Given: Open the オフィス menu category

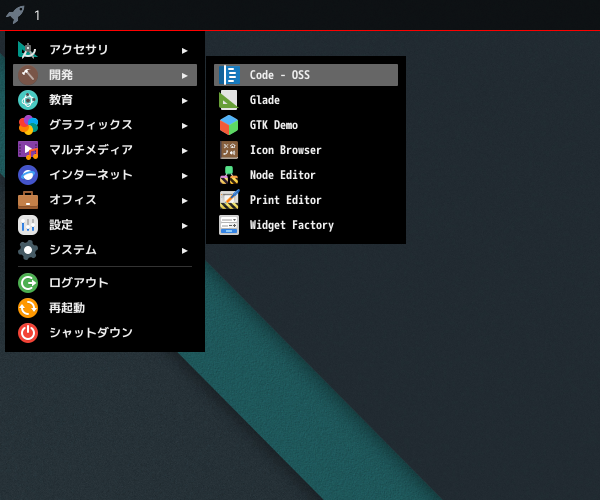Looking at the screenshot, I should point(105,200).
